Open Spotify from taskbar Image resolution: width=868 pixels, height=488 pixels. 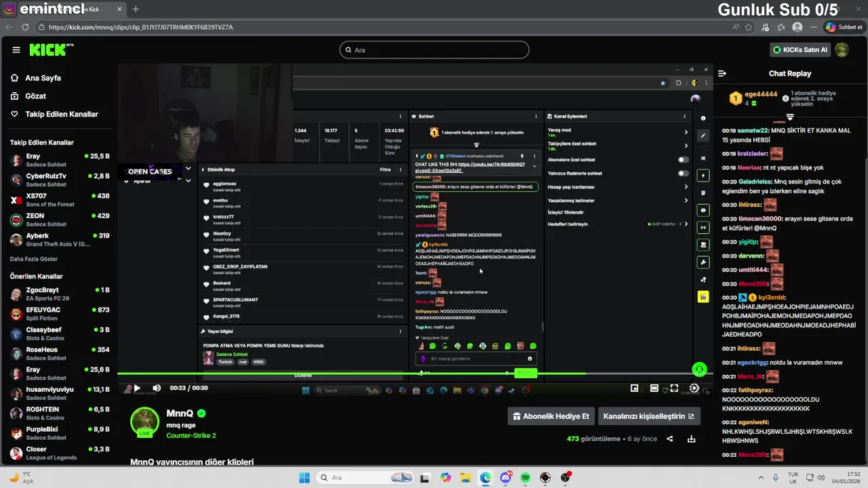coord(526,478)
